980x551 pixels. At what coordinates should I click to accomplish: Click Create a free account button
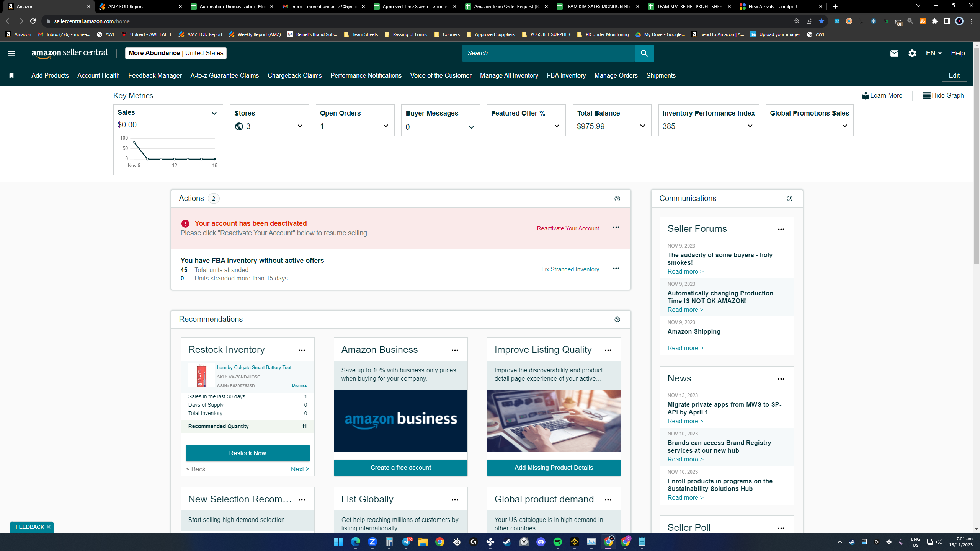(400, 468)
